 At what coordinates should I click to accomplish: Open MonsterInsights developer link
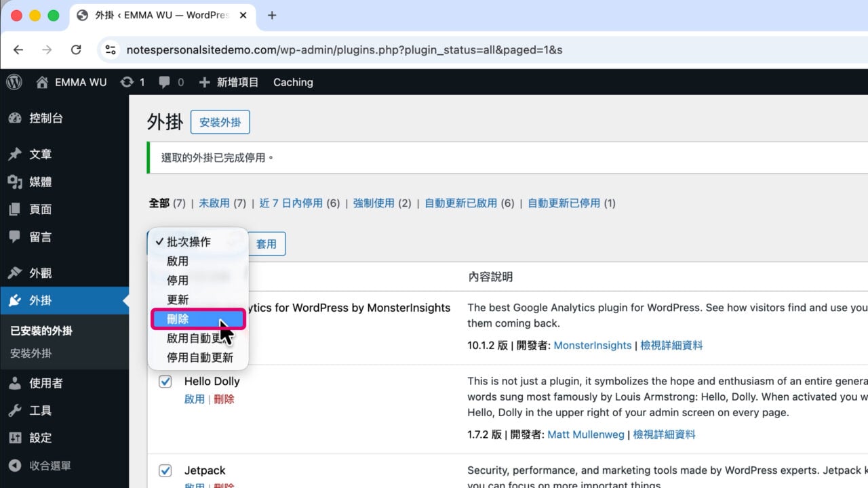click(x=593, y=346)
